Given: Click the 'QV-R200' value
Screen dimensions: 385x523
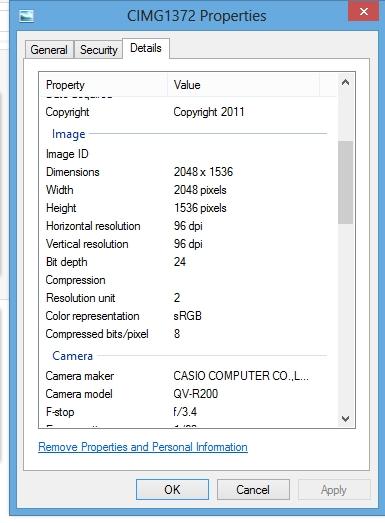Looking at the screenshot, I should pos(196,394).
